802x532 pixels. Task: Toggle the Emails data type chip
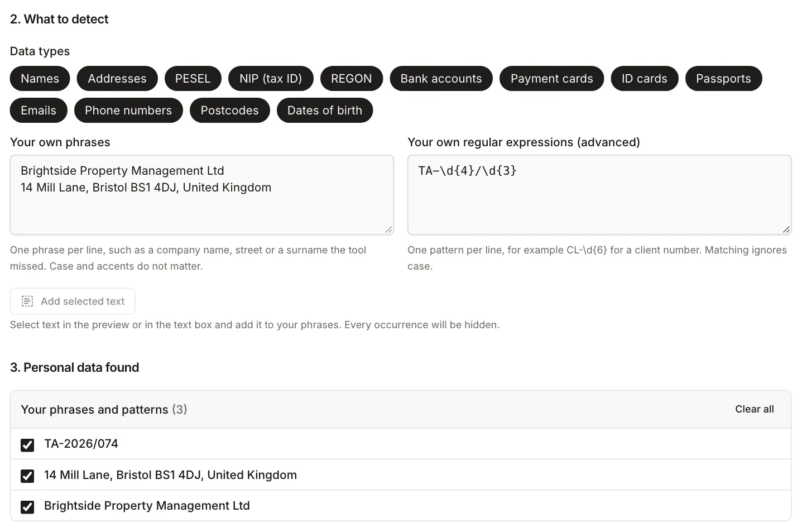(x=39, y=111)
